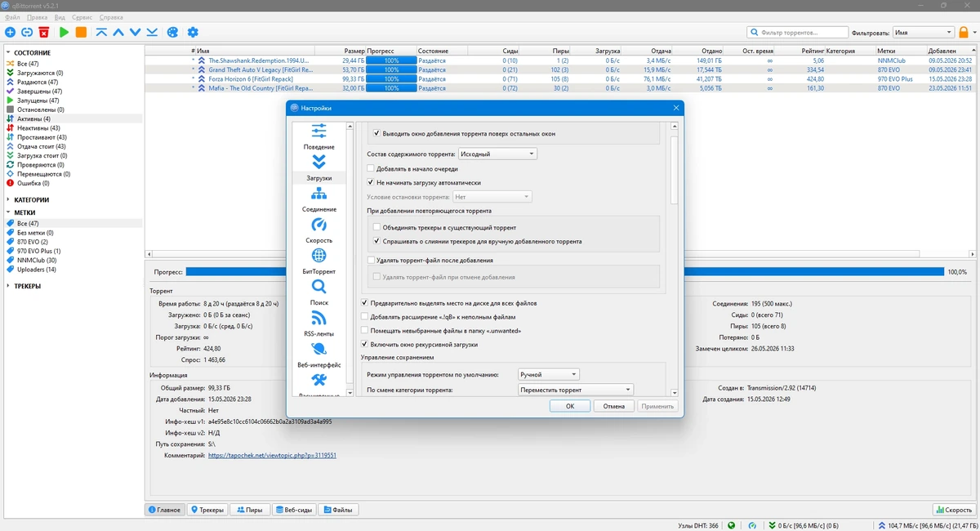Image resolution: width=980 pixels, height=531 pixels.
Task: Click the upload speed indicator in status bar
Action: coord(929,525)
